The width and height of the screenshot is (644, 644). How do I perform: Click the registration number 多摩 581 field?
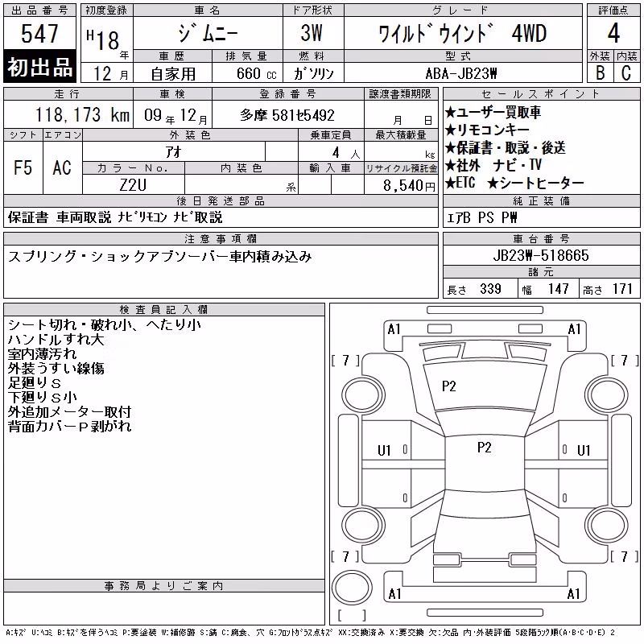(288, 114)
